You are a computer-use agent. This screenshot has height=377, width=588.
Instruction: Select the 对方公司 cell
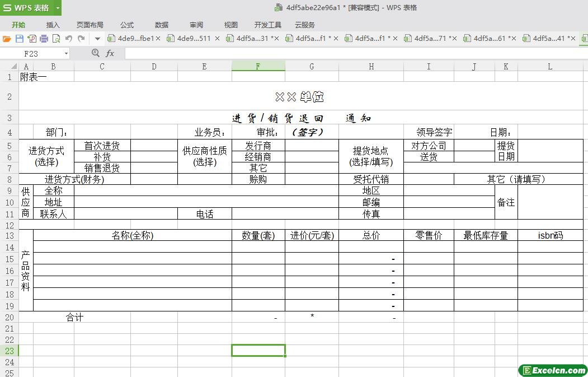click(x=429, y=145)
